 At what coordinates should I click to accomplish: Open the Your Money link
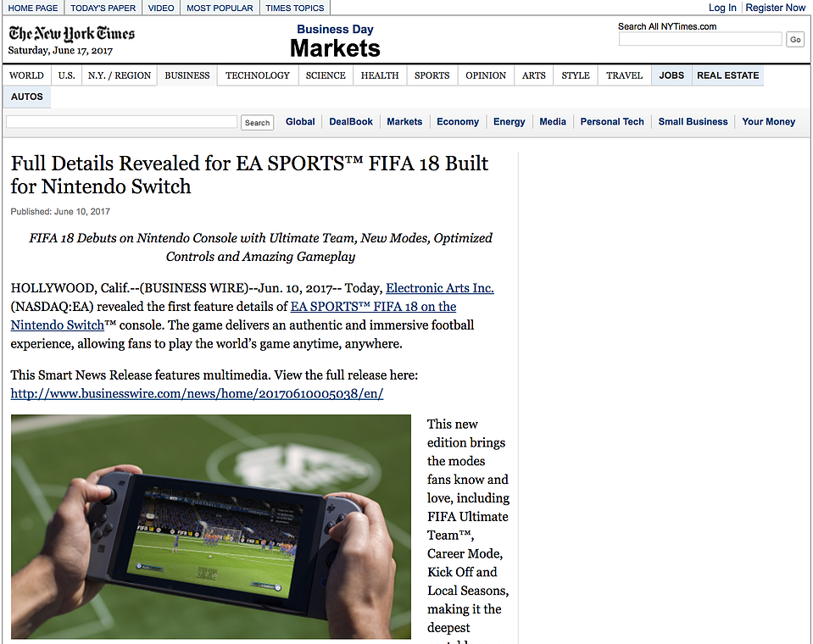(x=768, y=122)
